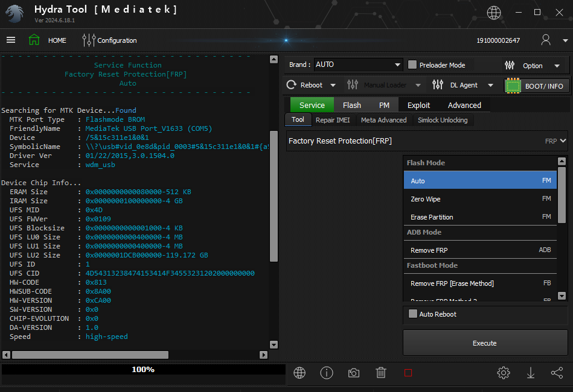The width and height of the screenshot is (573, 392).
Task: Click the download arrow icon
Action: coord(531,373)
